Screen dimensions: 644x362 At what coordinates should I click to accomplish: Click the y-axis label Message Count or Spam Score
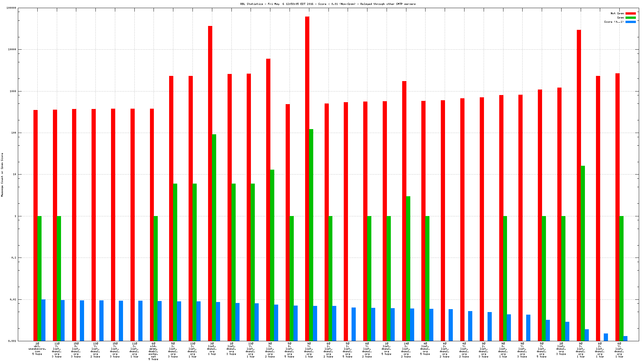pos(2,175)
